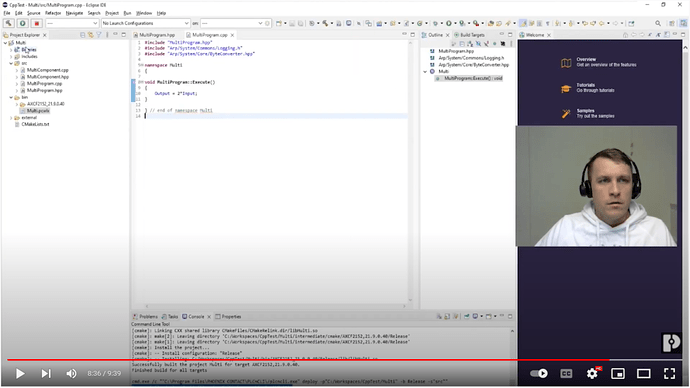This screenshot has width=690, height=388.
Task: Collapse the src folder
Action: [11, 63]
